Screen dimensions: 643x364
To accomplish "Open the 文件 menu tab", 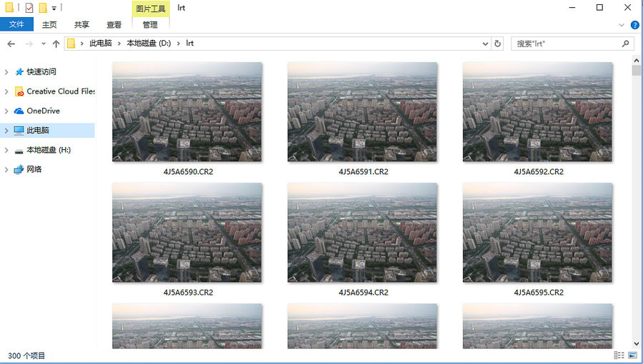I will point(16,24).
